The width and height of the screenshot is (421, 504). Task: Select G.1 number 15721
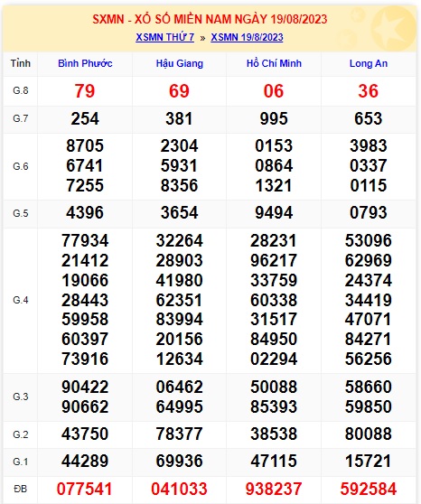(369, 462)
